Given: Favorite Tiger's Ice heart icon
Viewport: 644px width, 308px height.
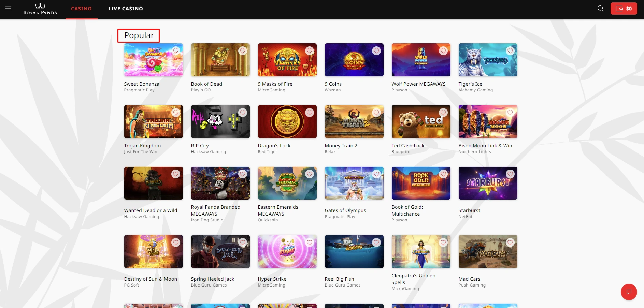Looking at the screenshot, I should [510, 51].
